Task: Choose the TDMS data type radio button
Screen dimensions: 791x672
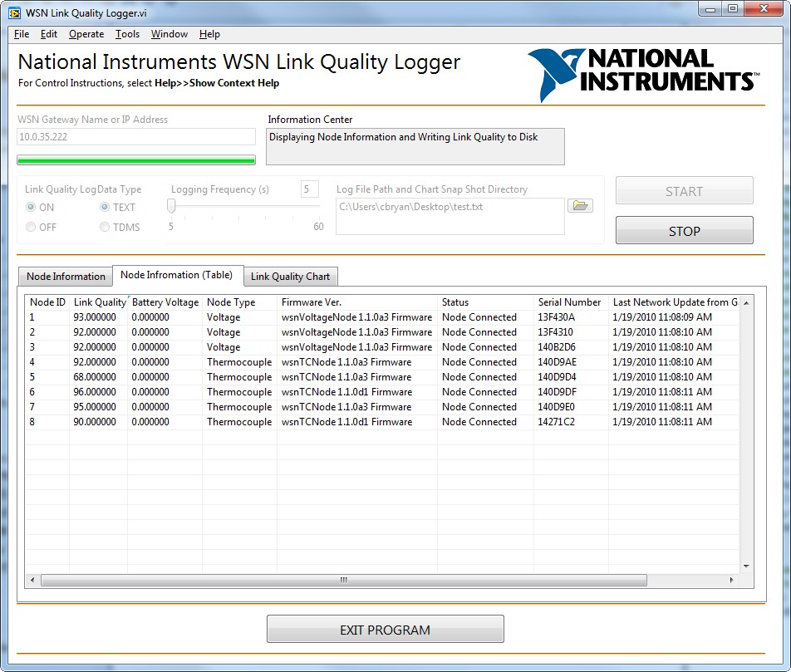Action: pos(105,227)
